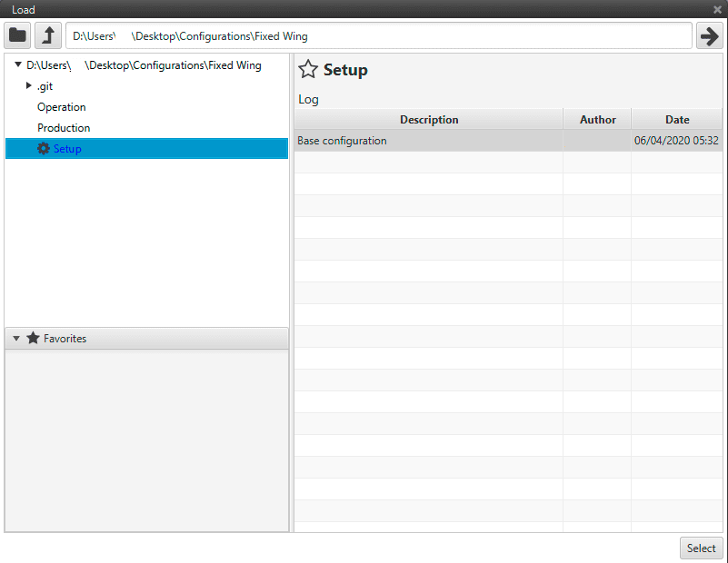Open the folder browse icon

[x=17, y=35]
